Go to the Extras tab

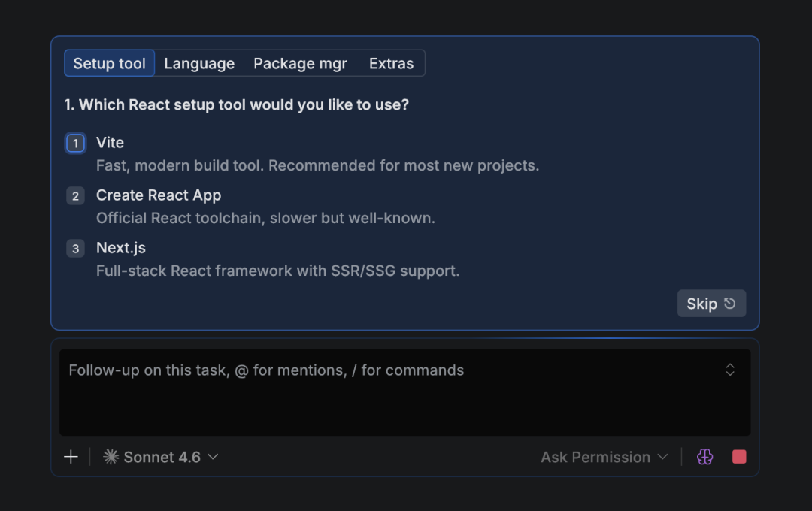coord(391,64)
